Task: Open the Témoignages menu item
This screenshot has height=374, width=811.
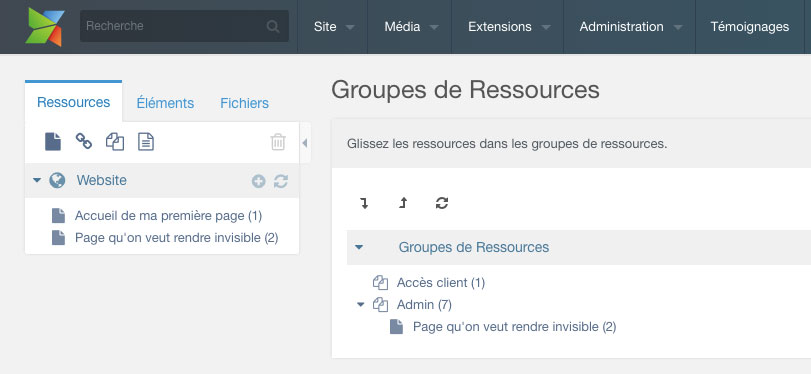Action: point(749,27)
